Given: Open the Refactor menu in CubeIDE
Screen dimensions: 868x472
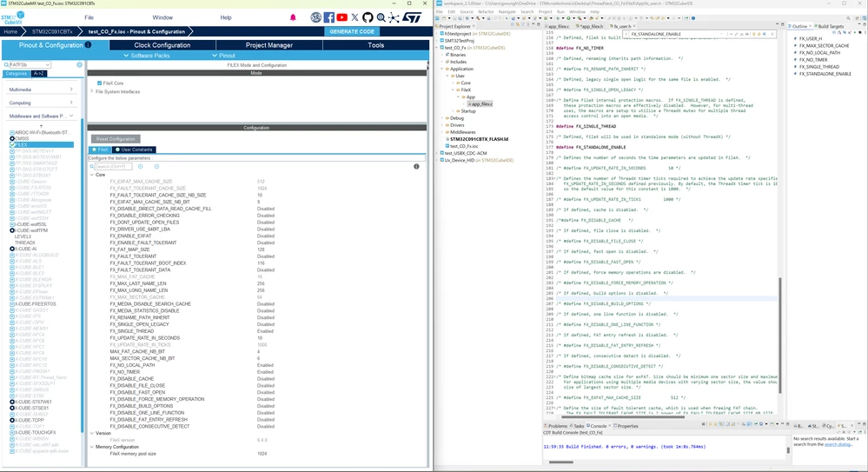Looking at the screenshot, I should coord(486,11).
